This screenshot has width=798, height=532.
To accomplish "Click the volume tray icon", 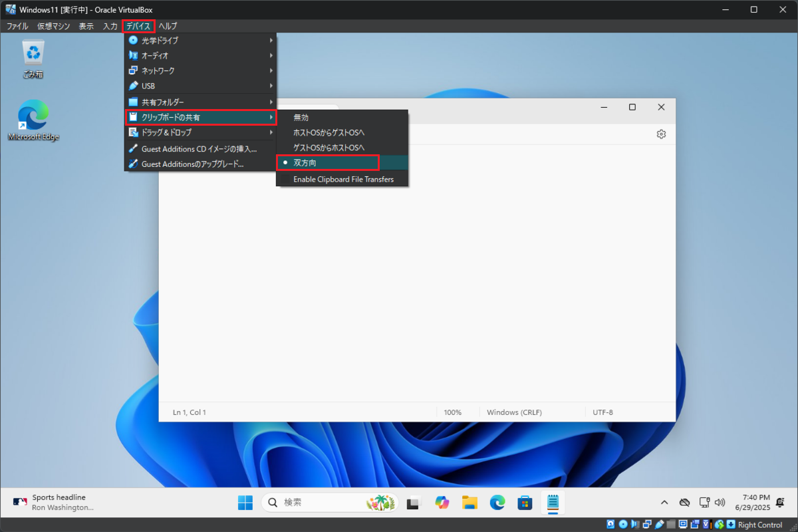I will pyautogui.click(x=720, y=502).
